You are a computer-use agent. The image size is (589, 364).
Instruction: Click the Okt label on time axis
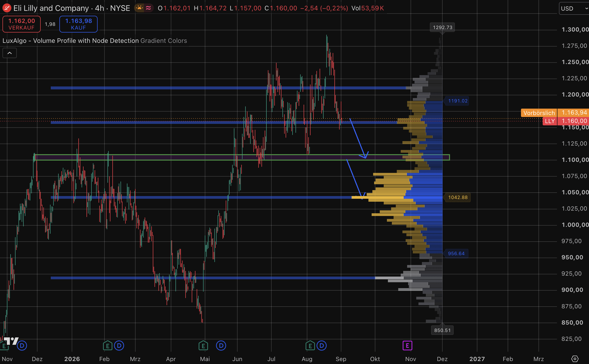click(375, 359)
